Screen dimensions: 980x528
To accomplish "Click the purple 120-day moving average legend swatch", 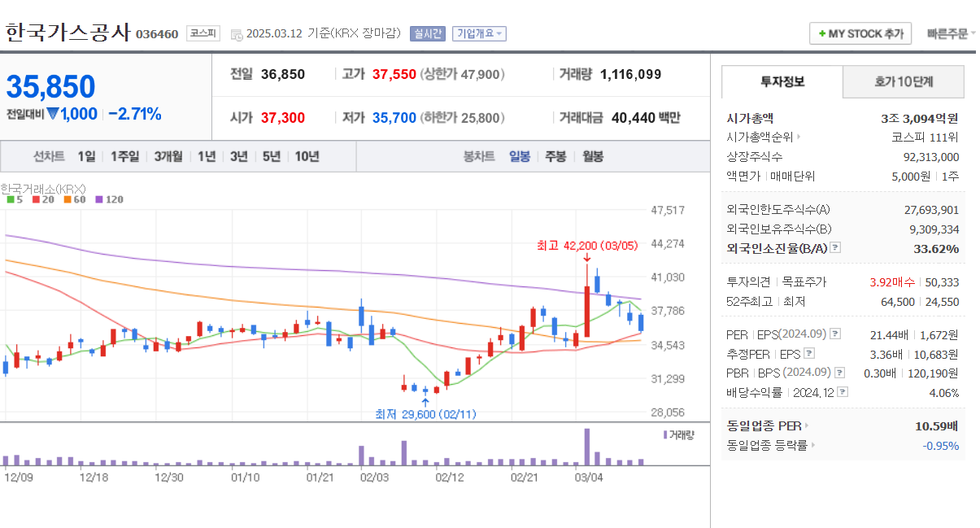I will (x=98, y=199).
